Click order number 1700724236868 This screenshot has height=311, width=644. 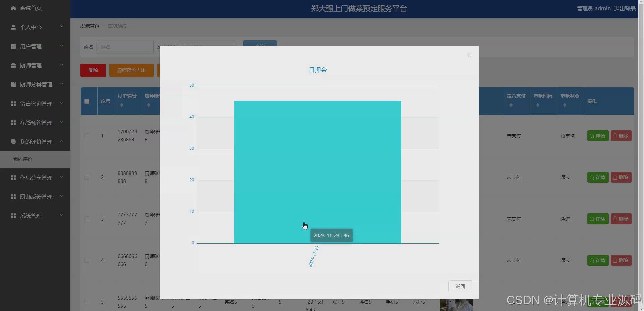pyautogui.click(x=127, y=136)
